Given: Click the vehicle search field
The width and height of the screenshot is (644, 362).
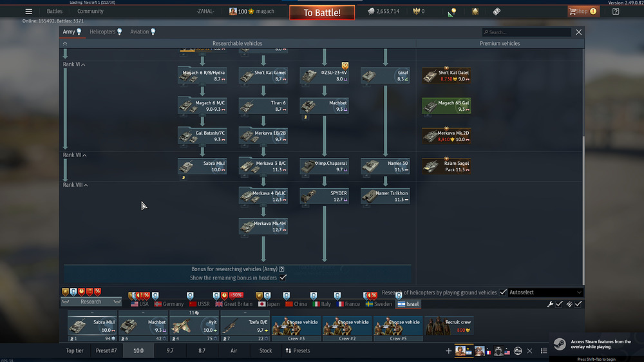Looking at the screenshot, I should point(528,32).
